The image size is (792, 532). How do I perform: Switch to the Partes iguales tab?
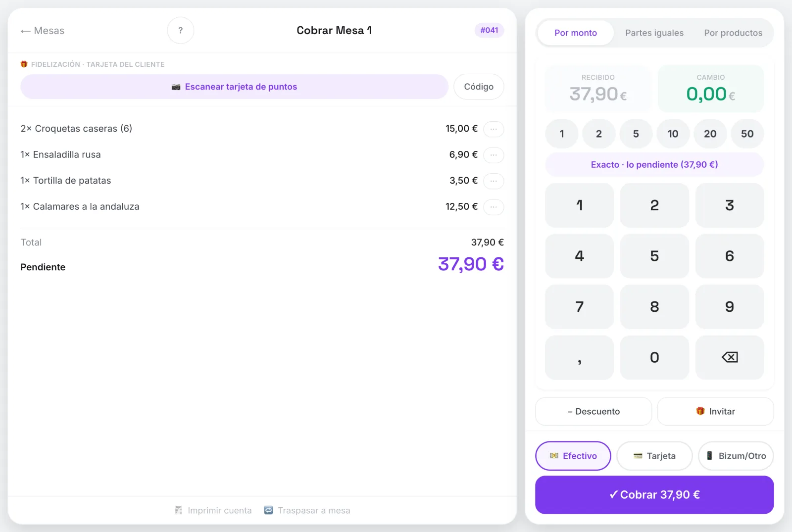[x=654, y=33]
